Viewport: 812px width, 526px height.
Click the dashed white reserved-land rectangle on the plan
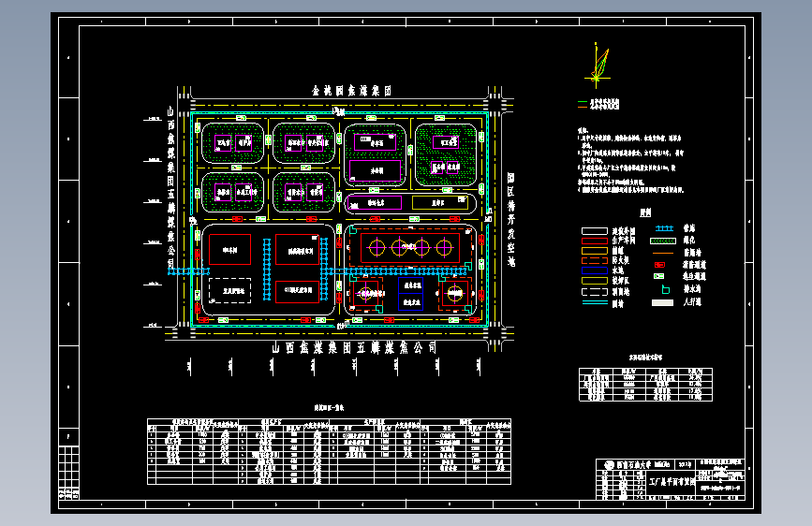click(x=230, y=291)
